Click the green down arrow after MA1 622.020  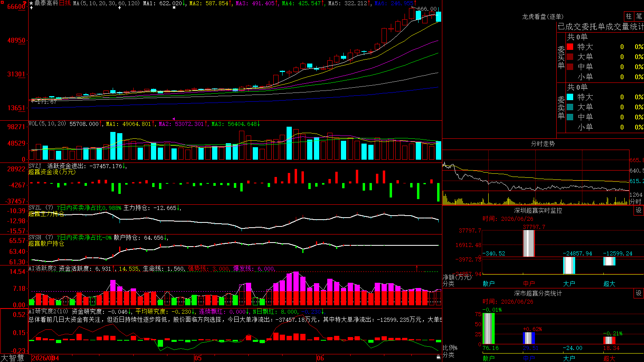[184, 3]
